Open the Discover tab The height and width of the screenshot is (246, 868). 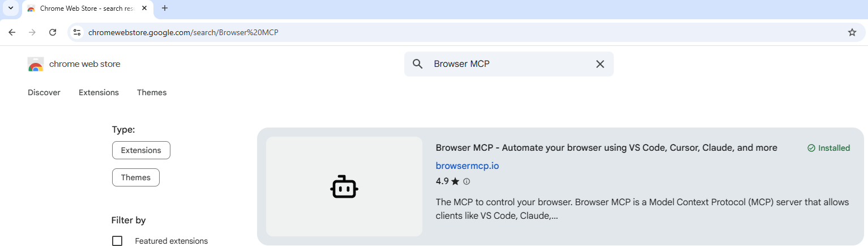[x=44, y=92]
